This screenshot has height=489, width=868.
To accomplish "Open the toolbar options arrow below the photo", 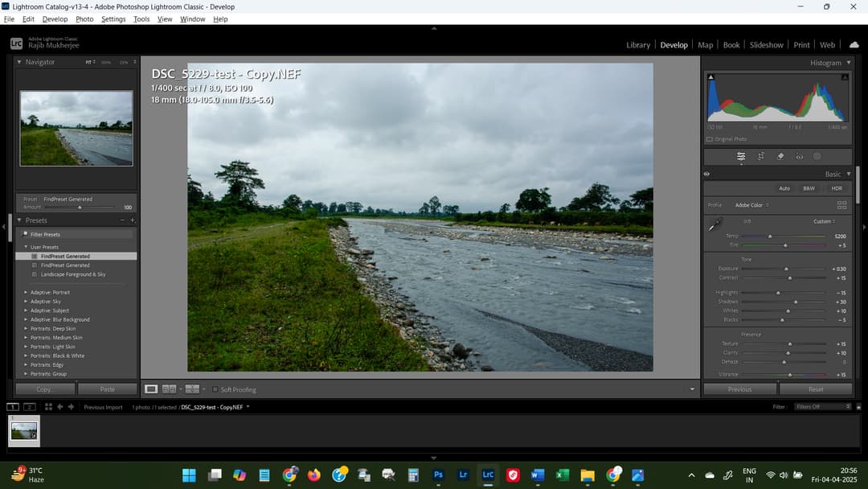I will pos(692,389).
